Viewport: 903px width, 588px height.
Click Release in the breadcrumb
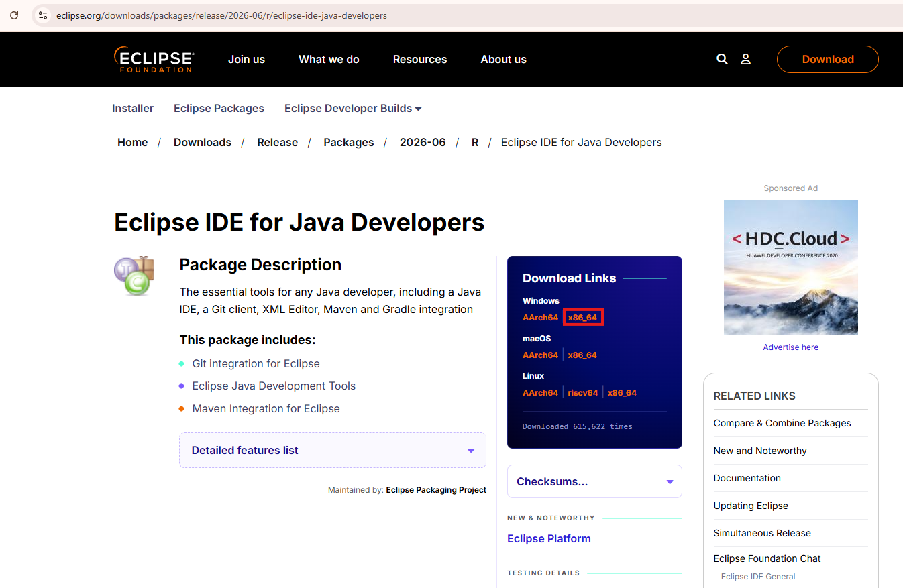click(x=277, y=142)
